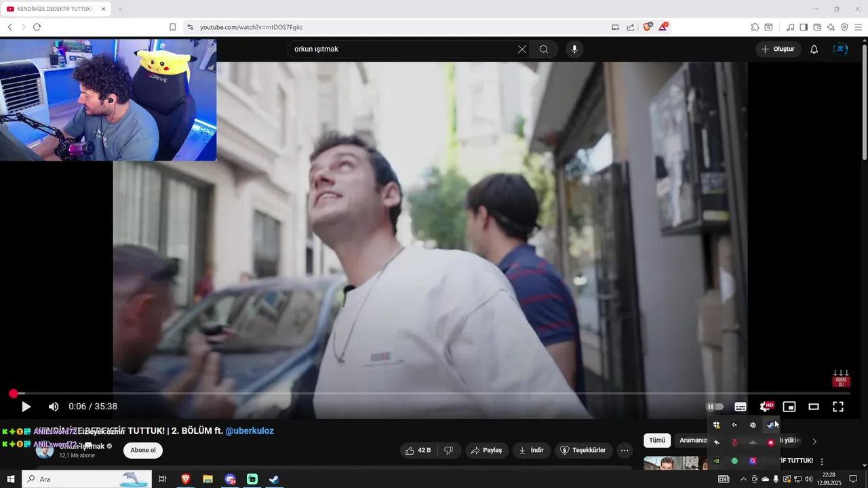The height and width of the screenshot is (488, 868).
Task: Play the video
Action: (x=26, y=407)
